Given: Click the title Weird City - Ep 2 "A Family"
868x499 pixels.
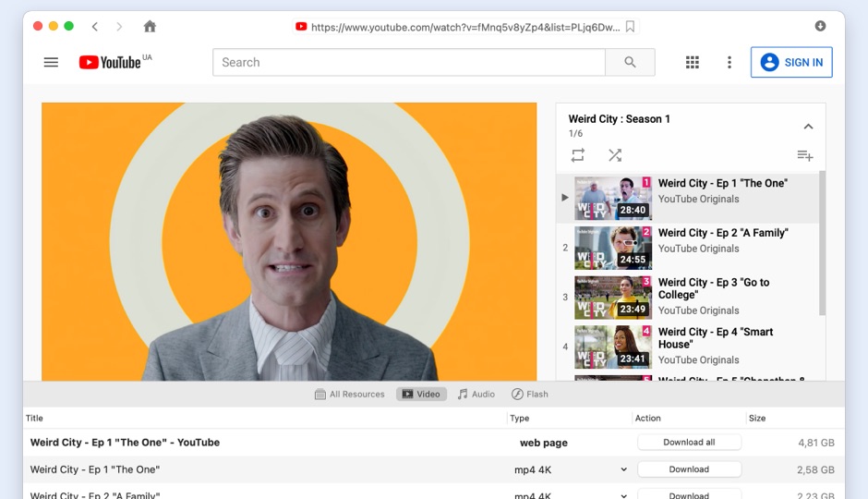Looking at the screenshot, I should (x=723, y=233).
